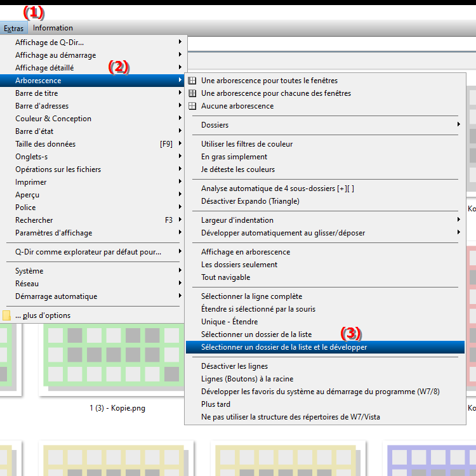Image resolution: width=476 pixels, height=476 pixels.
Task: Open Imprimer submenu
Action: pyautogui.click(x=92, y=182)
